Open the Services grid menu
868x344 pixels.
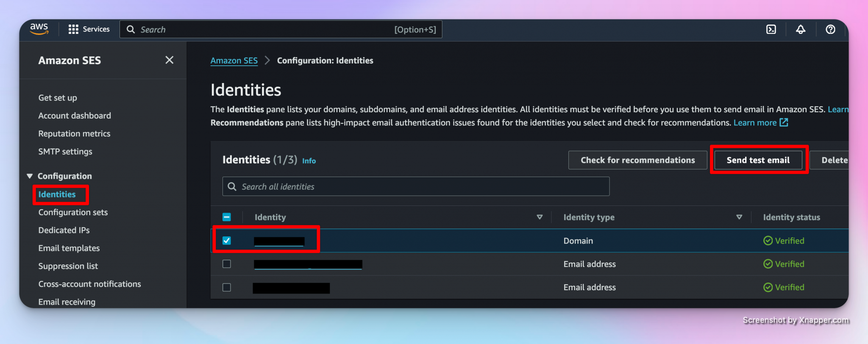(73, 29)
